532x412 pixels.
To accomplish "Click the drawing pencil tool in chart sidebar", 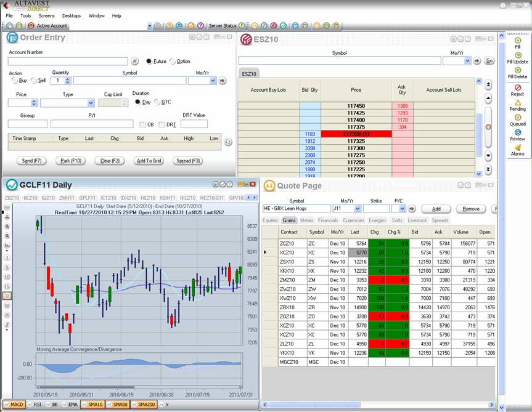I will point(7,325).
